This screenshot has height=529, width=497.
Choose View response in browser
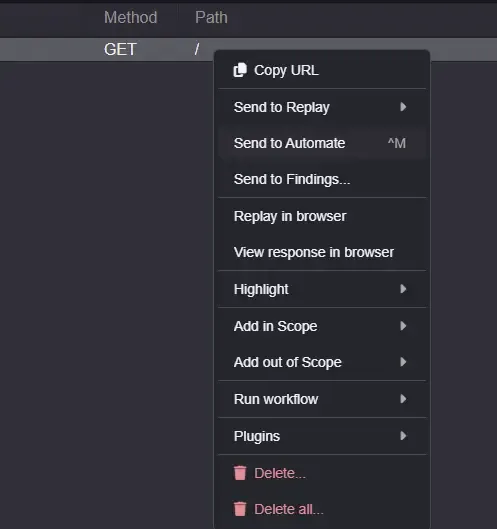(x=322, y=252)
